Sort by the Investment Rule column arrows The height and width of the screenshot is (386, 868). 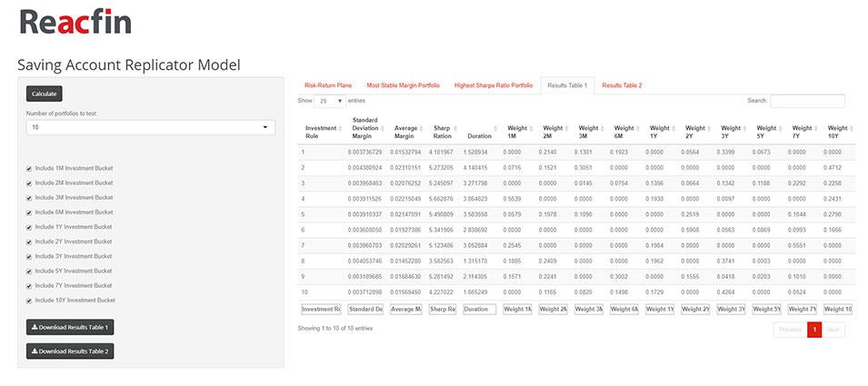tap(340, 129)
